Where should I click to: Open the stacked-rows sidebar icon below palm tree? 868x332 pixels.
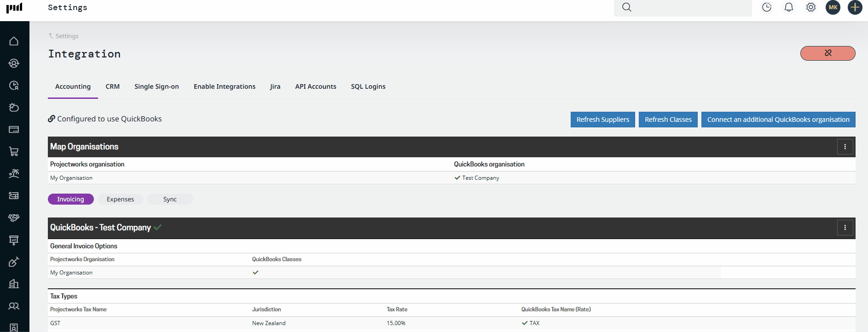[x=14, y=196]
